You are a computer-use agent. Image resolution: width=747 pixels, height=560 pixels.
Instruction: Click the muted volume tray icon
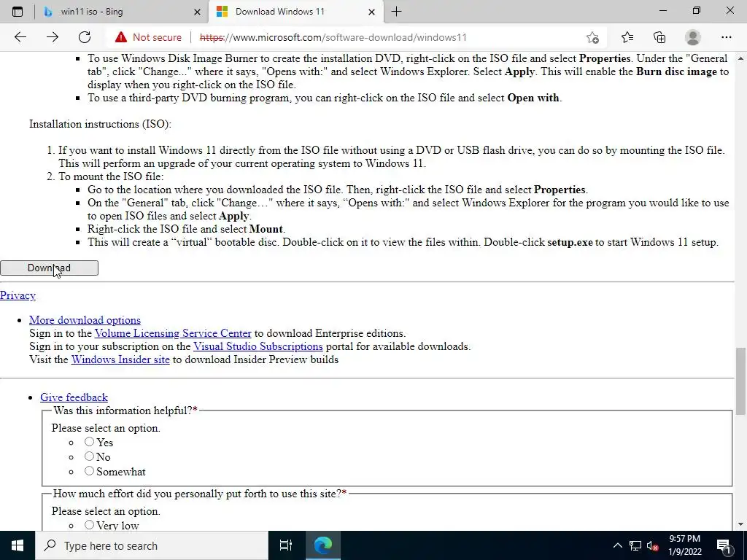pyautogui.click(x=653, y=545)
